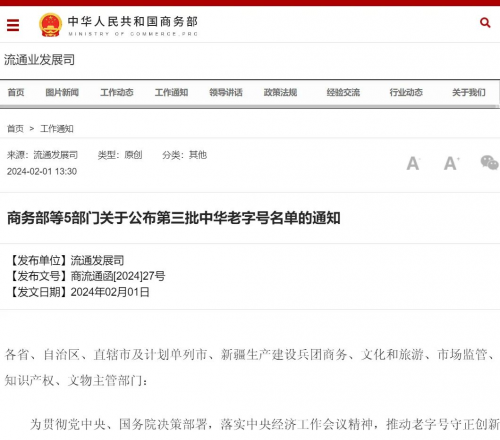Click 首页 breadcrumb link
The height and width of the screenshot is (440, 500).
15,129
